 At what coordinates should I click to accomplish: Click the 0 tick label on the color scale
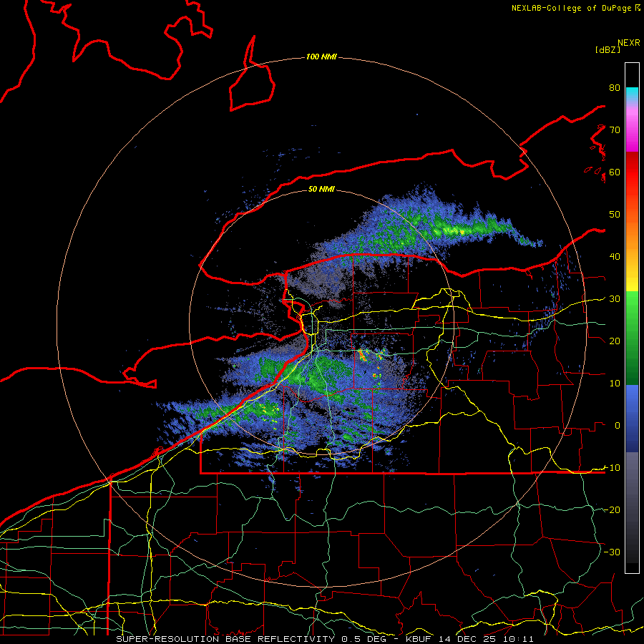618,426
